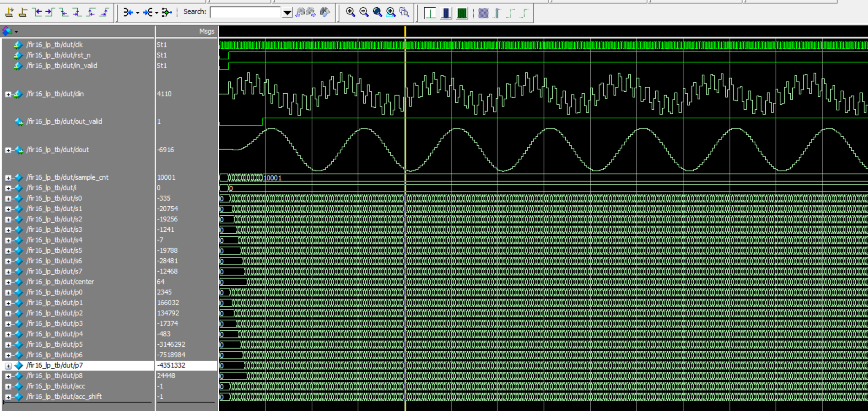Jump to previous falling edge
This screenshot has width=868, height=411.
pos(63,13)
